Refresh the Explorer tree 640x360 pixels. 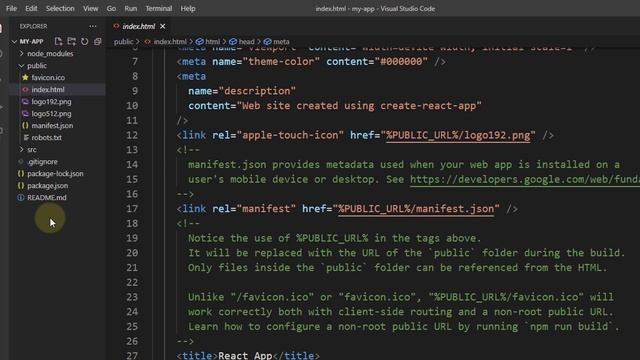coord(84,41)
